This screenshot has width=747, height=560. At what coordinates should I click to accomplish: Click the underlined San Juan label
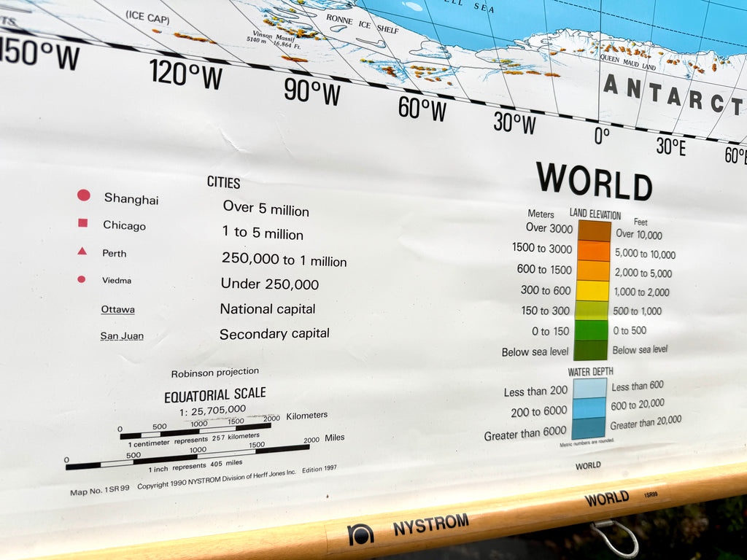[x=122, y=335]
